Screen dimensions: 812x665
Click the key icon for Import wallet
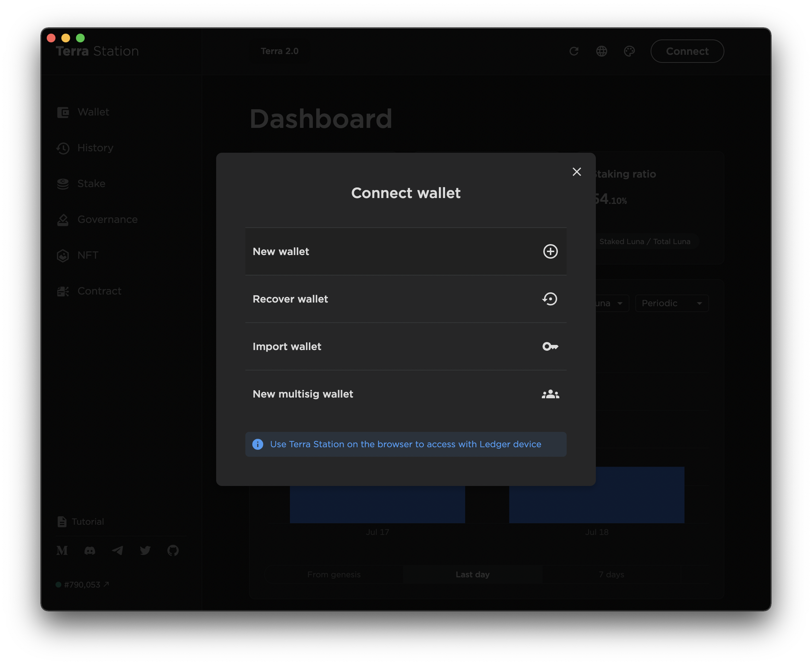tap(550, 346)
